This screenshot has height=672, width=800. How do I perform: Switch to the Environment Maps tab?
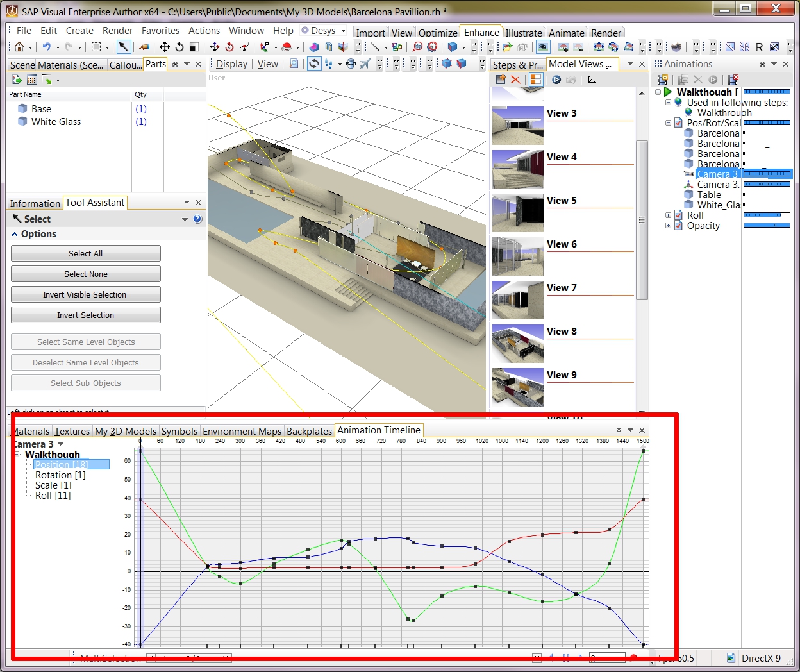tap(242, 432)
